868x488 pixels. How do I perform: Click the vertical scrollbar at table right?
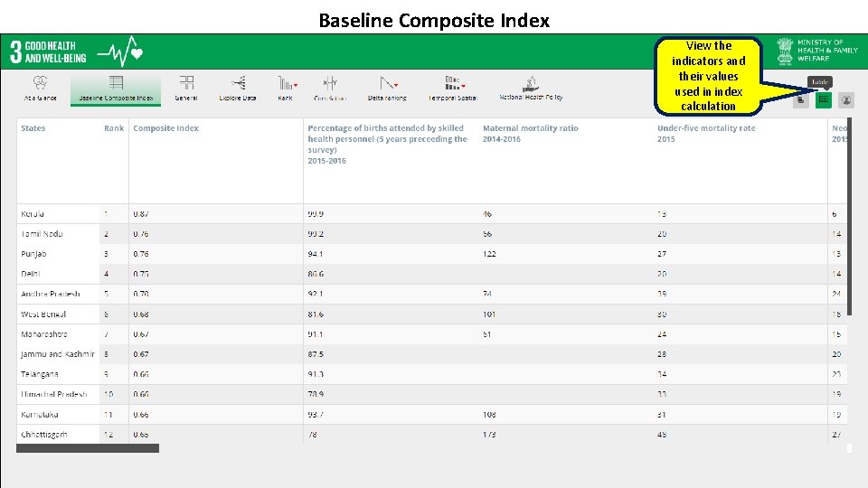[850, 216]
